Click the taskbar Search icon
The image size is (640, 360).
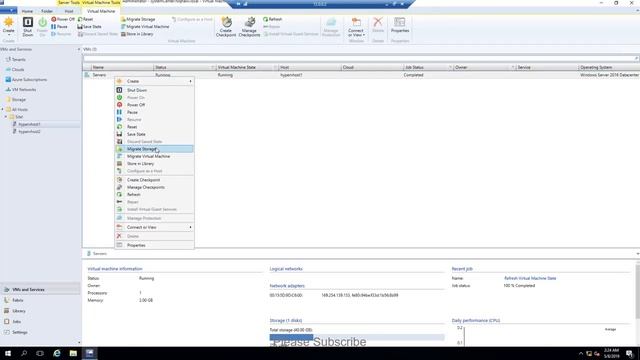click(x=24, y=353)
